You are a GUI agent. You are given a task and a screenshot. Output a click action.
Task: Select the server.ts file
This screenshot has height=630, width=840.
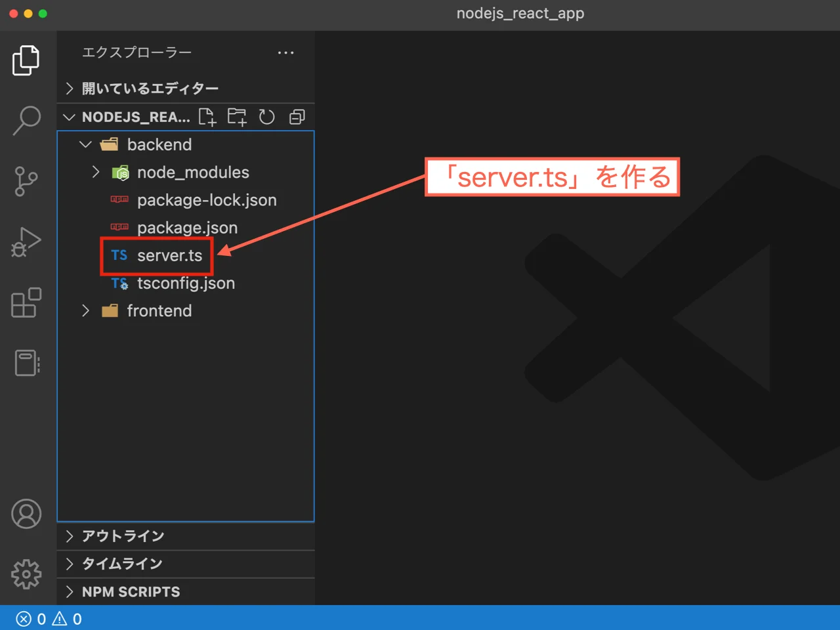pyautogui.click(x=169, y=256)
